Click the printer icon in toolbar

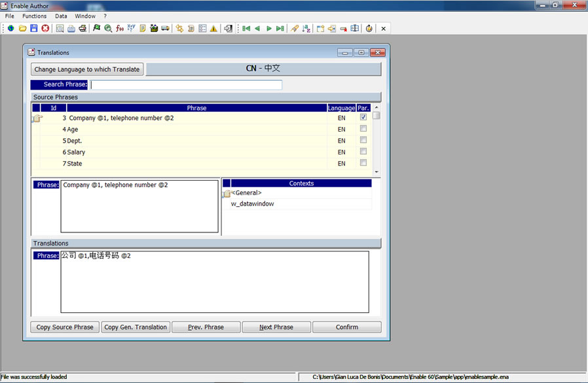[x=83, y=28]
